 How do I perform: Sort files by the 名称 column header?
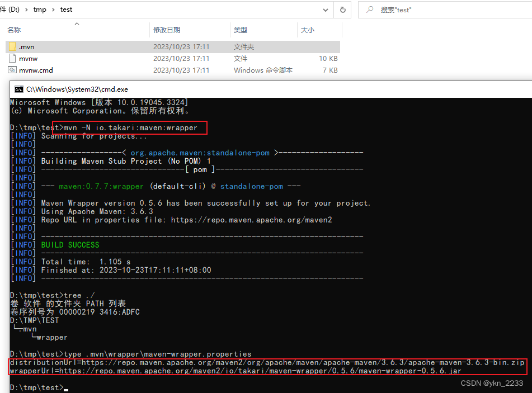click(x=14, y=30)
